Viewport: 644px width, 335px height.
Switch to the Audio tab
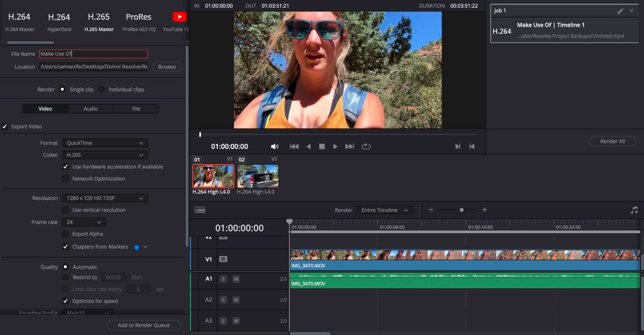(x=91, y=108)
